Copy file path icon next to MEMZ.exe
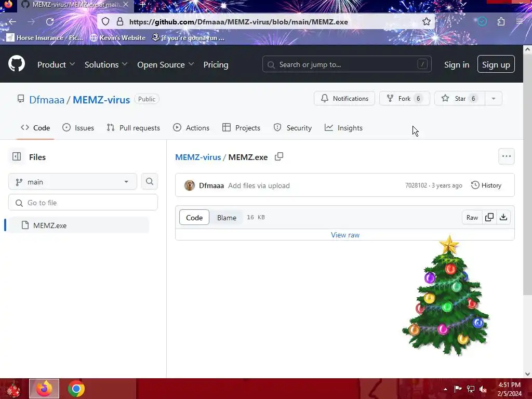532x399 pixels. pos(279,156)
